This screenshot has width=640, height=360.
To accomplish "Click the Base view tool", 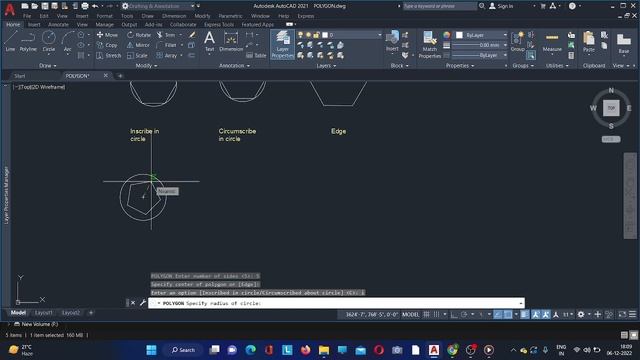I will pyautogui.click(x=624, y=43).
